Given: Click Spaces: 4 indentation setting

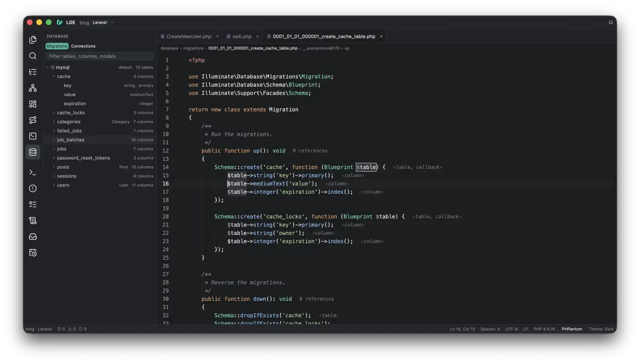Looking at the screenshot, I should (x=490, y=329).
